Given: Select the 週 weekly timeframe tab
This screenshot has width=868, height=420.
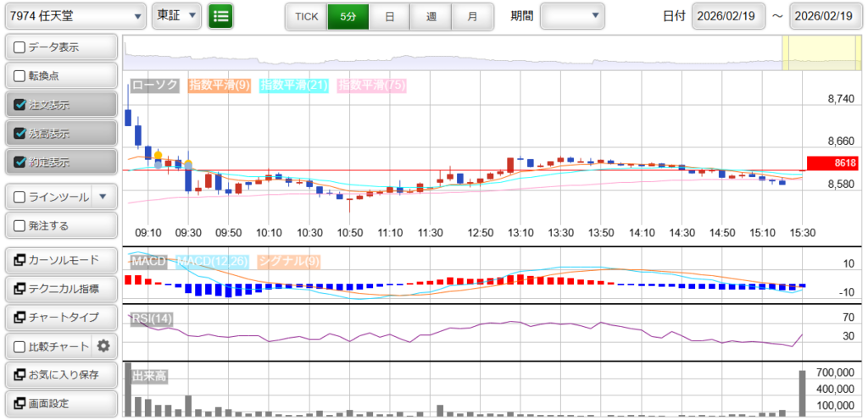Looking at the screenshot, I should point(431,16).
